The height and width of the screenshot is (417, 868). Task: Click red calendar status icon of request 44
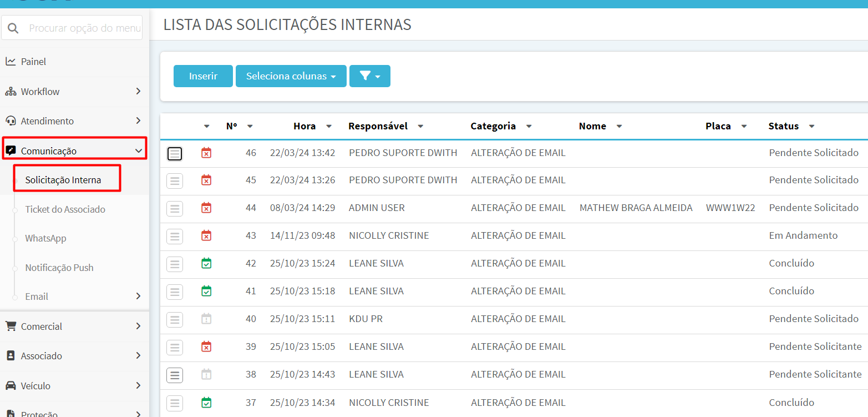pos(206,208)
